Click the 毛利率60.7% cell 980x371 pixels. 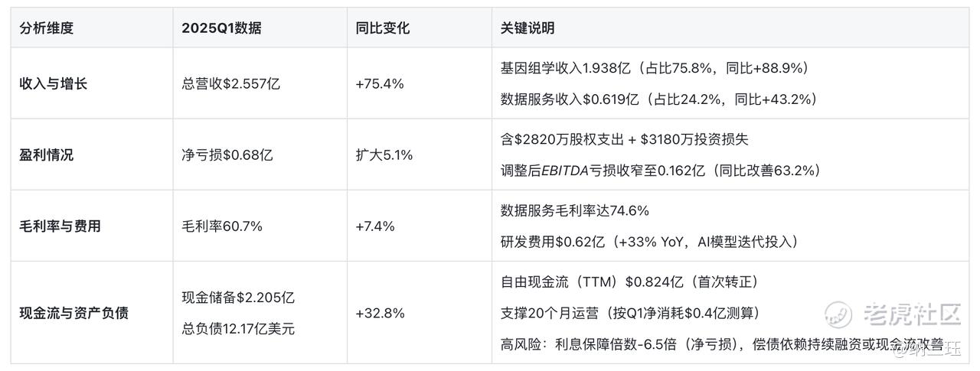222,226
